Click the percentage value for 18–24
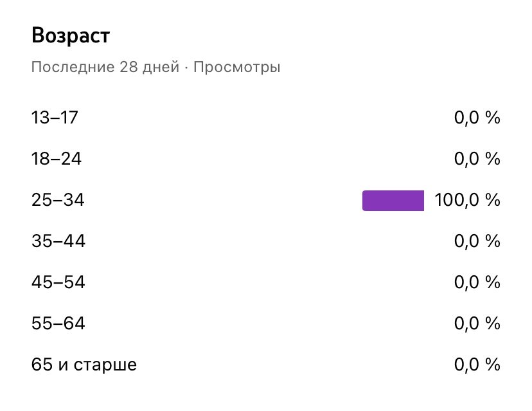The height and width of the screenshot is (411, 532). 476,159
